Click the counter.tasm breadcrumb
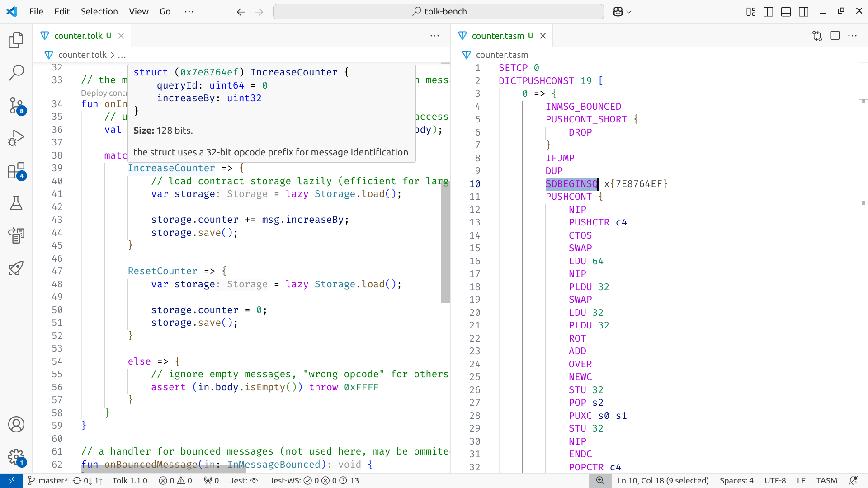Viewport: 868px width, 488px height. (502, 55)
